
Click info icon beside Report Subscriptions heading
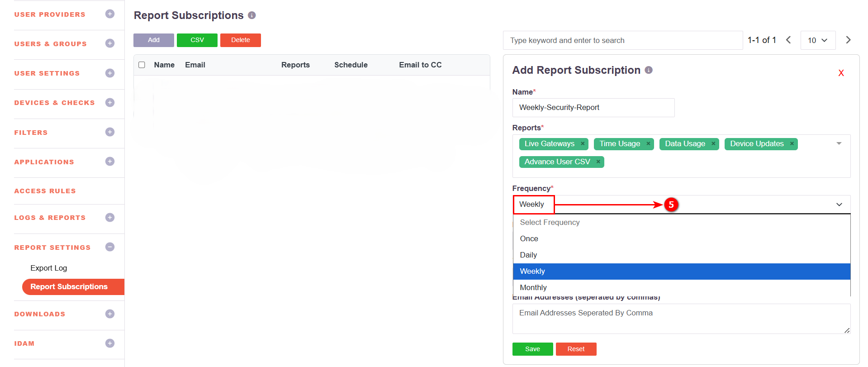252,15
